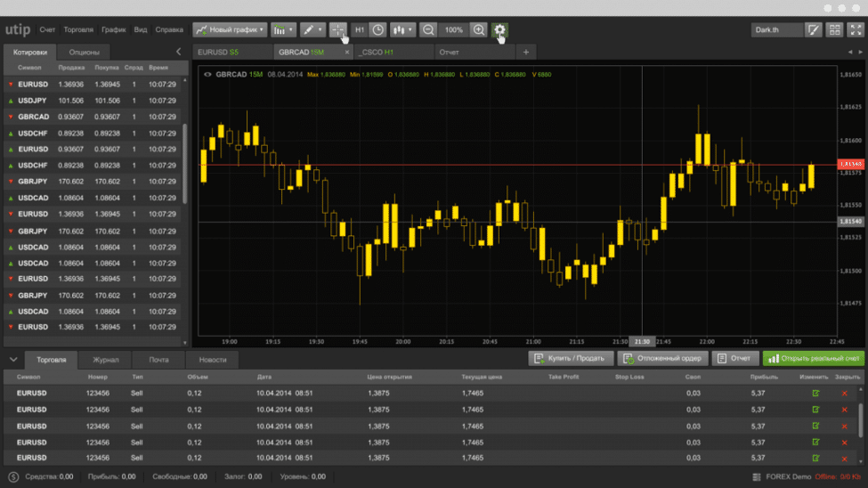This screenshot has height=488, width=868.
Task: Select the GBRCAD quote row
Action: pos(93,117)
